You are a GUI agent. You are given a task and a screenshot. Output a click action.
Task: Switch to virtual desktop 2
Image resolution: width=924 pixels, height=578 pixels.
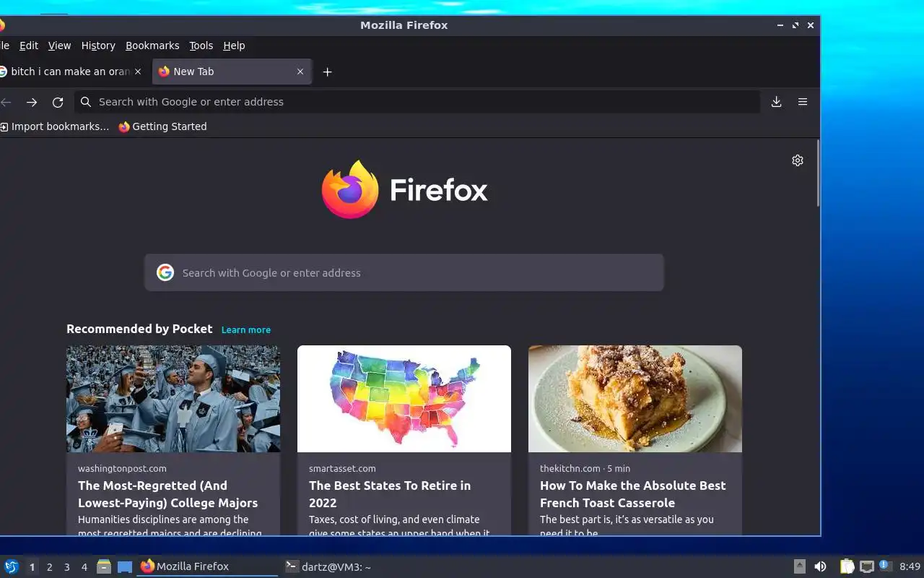(49, 567)
